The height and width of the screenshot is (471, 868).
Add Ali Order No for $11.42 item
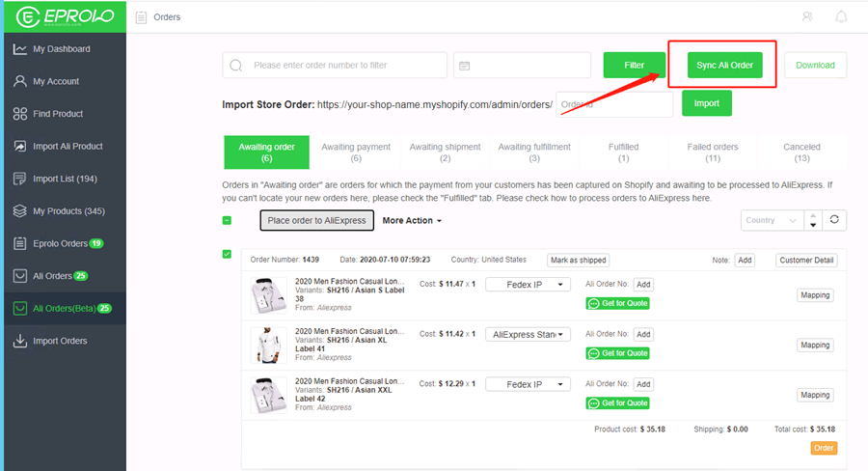coord(643,334)
